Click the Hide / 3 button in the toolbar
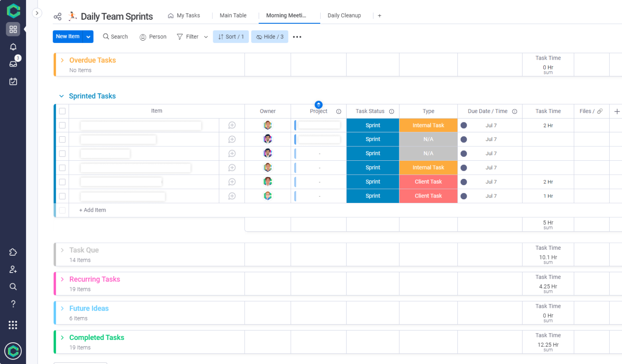Screen dimensions: 622x364 [x=269, y=36]
